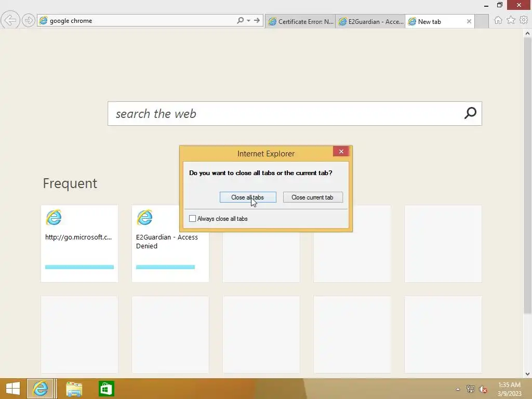The height and width of the screenshot is (399, 532).
Task: Dismiss the Internet Explorer dialog with red X
Action: click(341, 151)
